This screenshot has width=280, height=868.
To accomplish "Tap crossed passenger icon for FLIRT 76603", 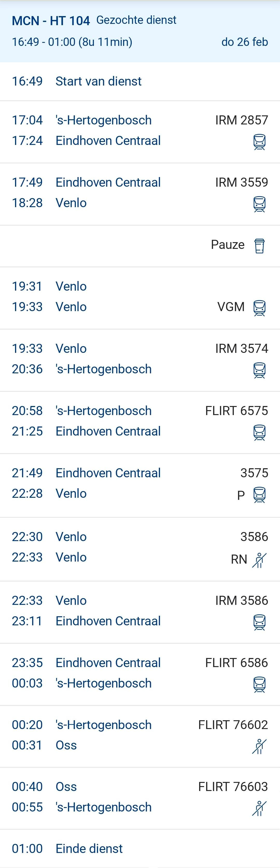I will pos(259,808).
